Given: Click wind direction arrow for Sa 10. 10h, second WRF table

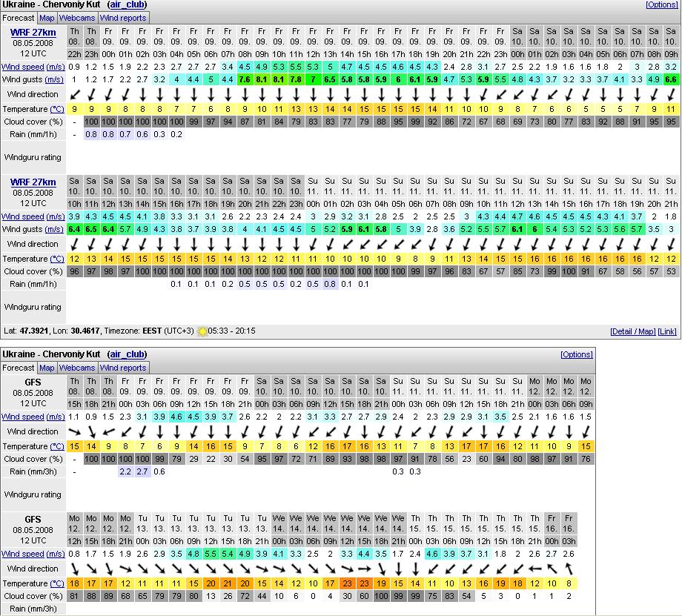Looking at the screenshot, I should click(x=75, y=244).
